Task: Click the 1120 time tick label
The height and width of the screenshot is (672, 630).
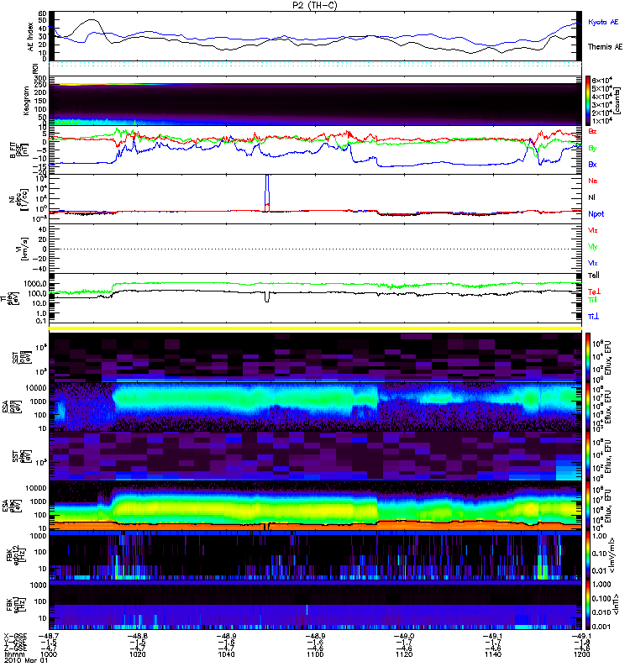Action: (404, 654)
